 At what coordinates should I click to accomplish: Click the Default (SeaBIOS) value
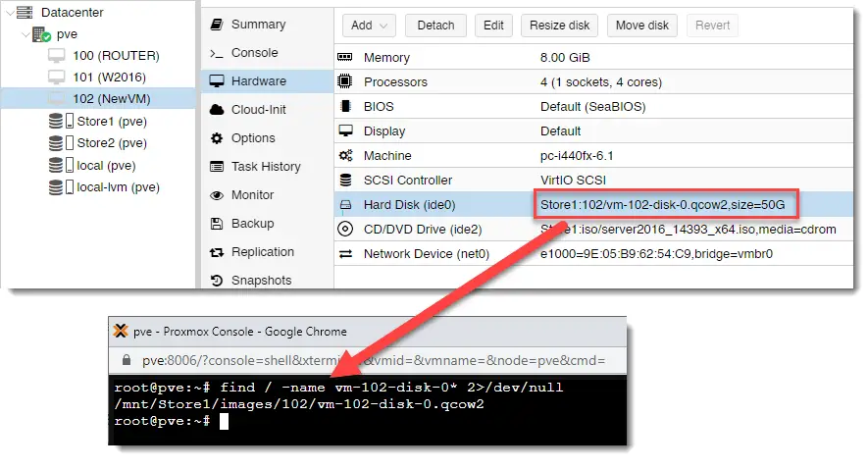click(592, 106)
